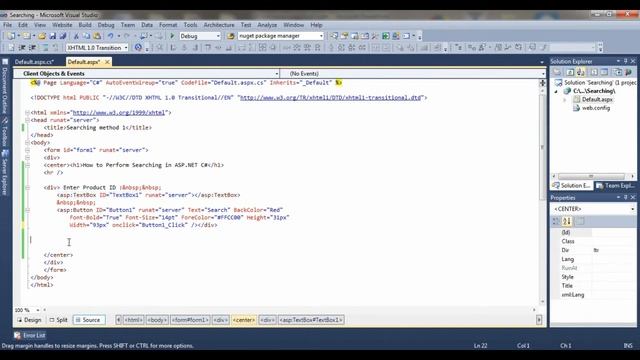Screen dimensions: 640x360
Task: Click the Copy toolbar icon
Action: [86, 36]
